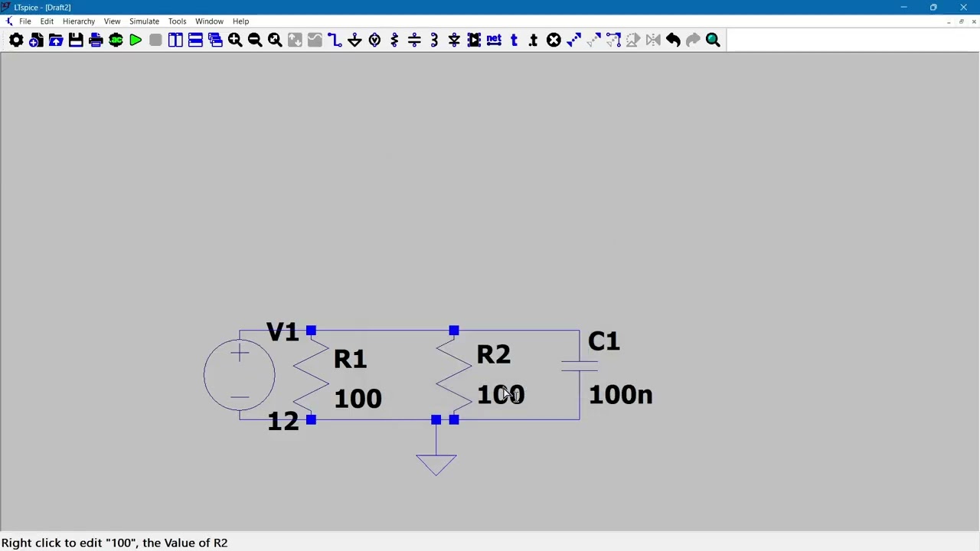Open the search magnifier tool

(x=713, y=40)
